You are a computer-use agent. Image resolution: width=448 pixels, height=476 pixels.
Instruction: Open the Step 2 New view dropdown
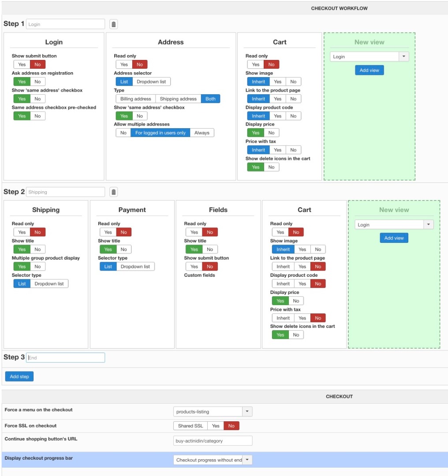coord(394,225)
